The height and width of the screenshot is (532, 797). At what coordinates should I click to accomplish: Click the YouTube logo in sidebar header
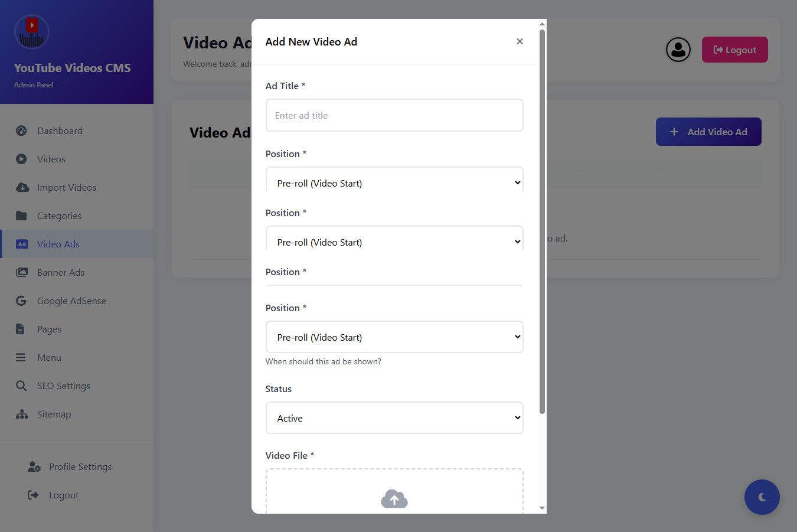tap(31, 32)
